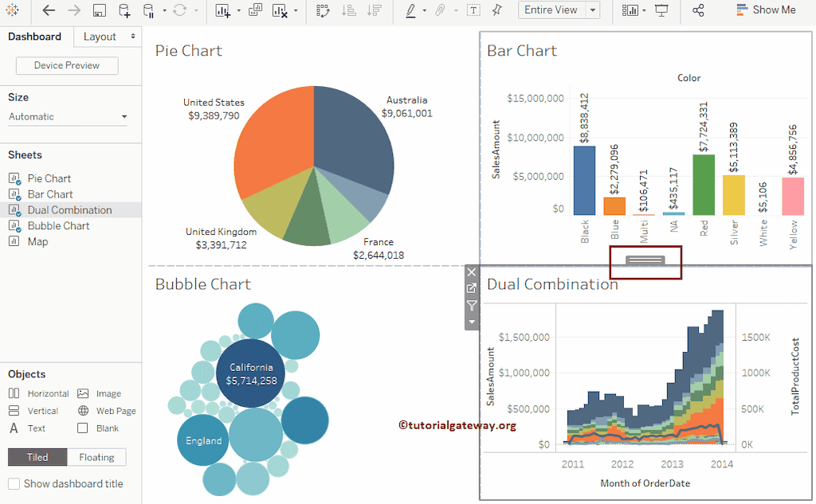Screen dimensions: 816x504
Task: Click the blue Black bar in Bar Chart
Action: pos(584,181)
